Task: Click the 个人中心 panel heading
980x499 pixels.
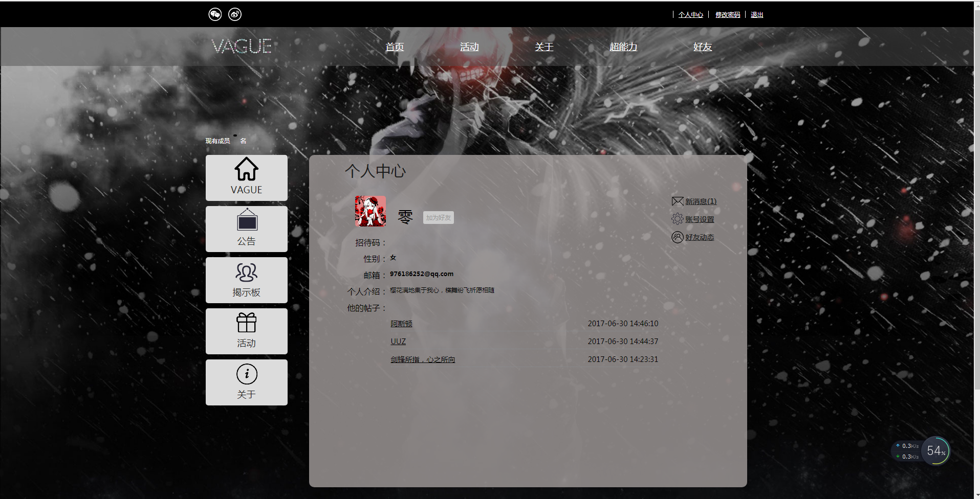Action: point(375,171)
